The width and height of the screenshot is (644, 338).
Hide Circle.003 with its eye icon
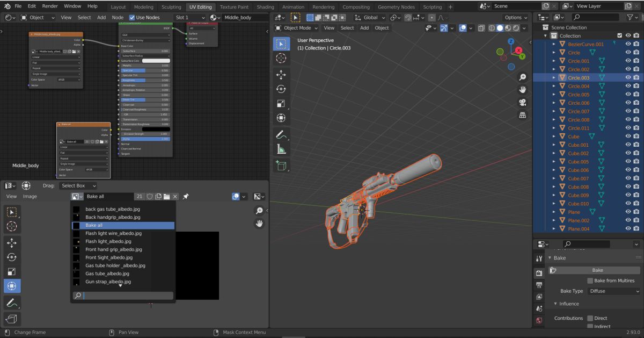(628, 77)
